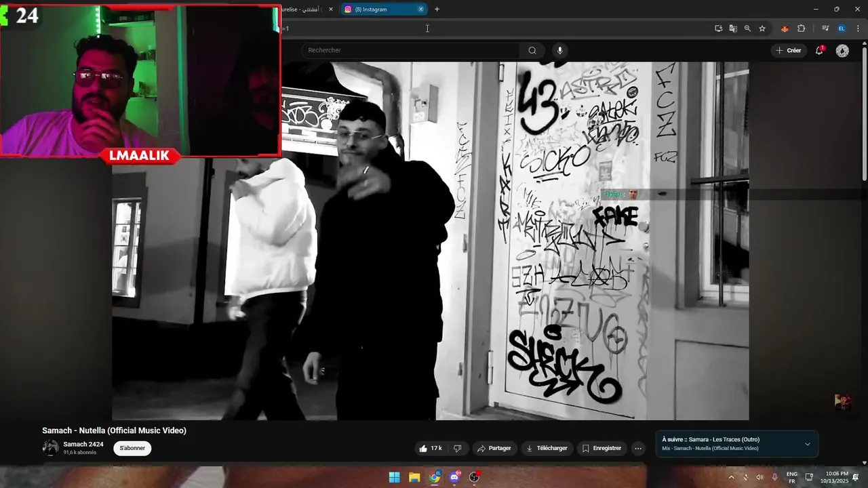The width and height of the screenshot is (868, 488).
Task: Open the YouTube account avatar menu
Action: (x=842, y=51)
